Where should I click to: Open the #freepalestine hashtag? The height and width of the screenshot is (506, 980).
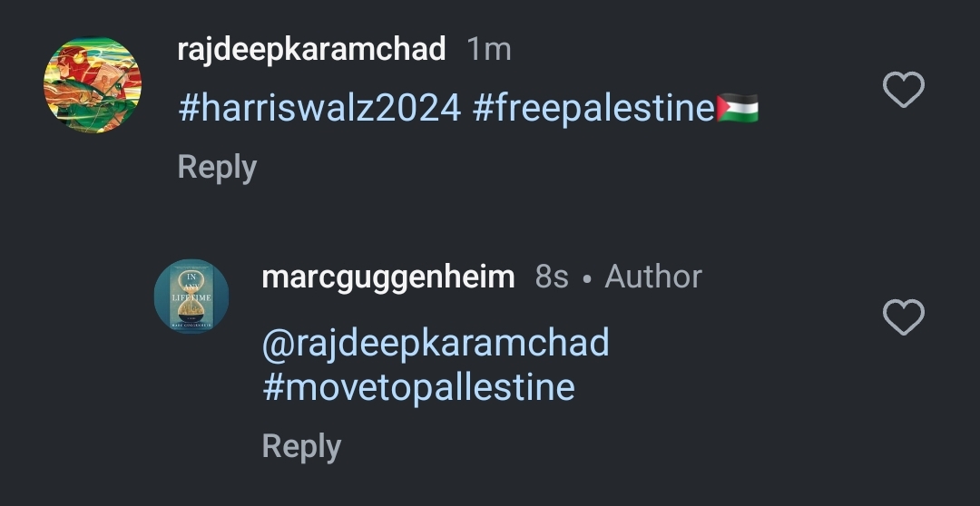click(x=593, y=107)
